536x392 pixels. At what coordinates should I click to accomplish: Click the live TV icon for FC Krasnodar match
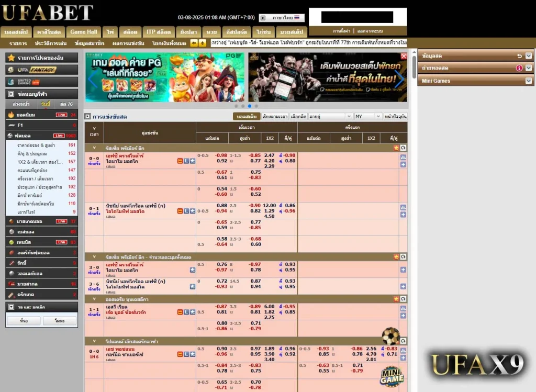(x=180, y=161)
